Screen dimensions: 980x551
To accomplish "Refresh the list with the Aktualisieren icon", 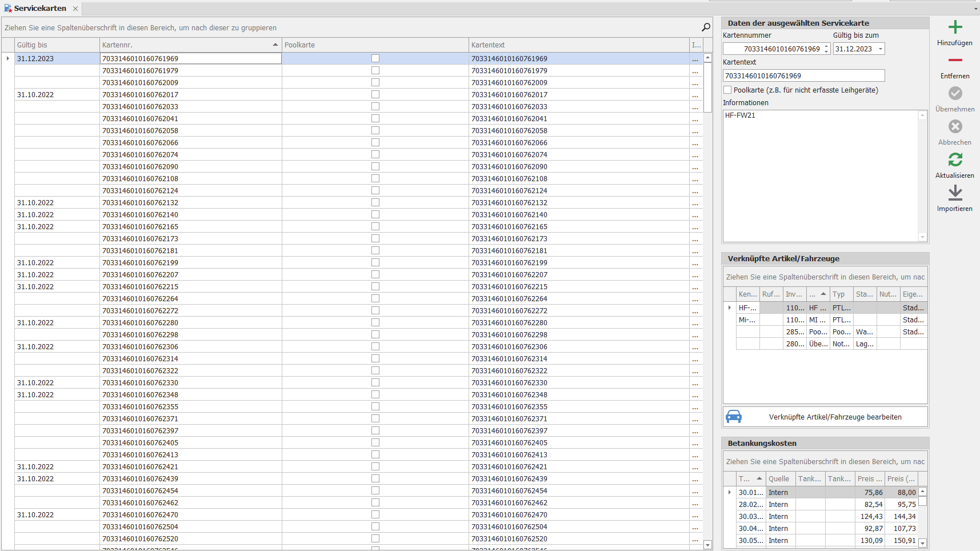I will click(x=955, y=159).
